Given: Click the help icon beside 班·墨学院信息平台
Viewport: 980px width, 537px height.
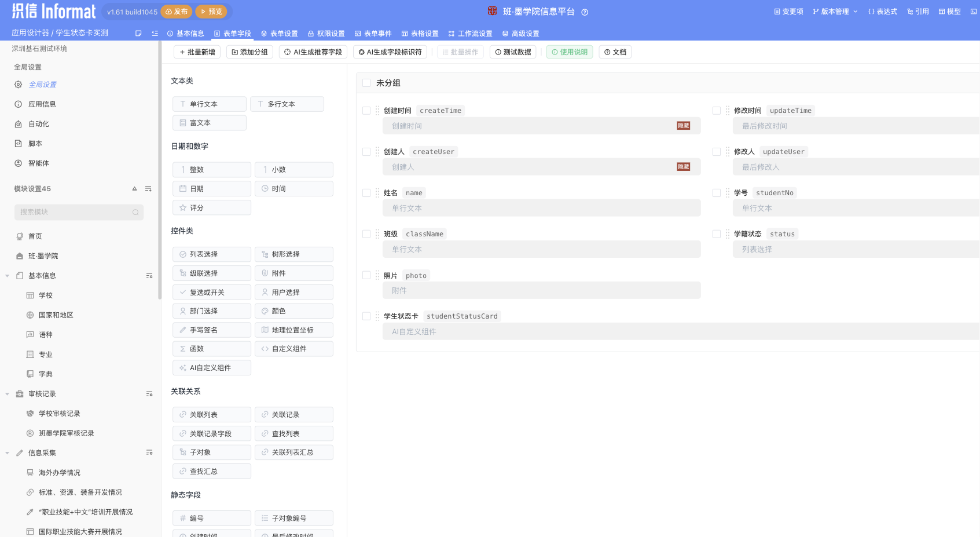Looking at the screenshot, I should (585, 12).
